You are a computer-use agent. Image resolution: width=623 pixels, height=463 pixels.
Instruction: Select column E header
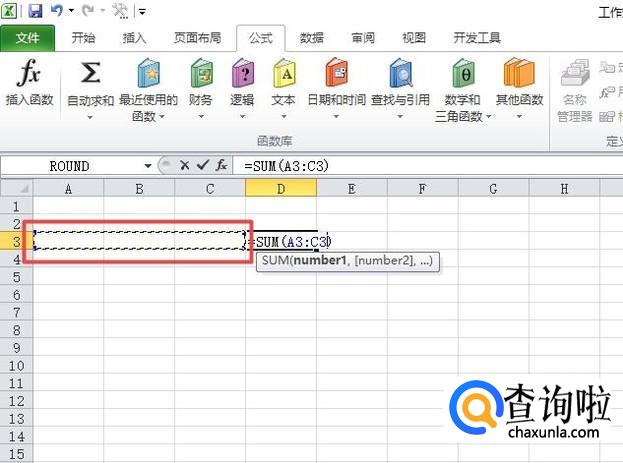pos(352,188)
